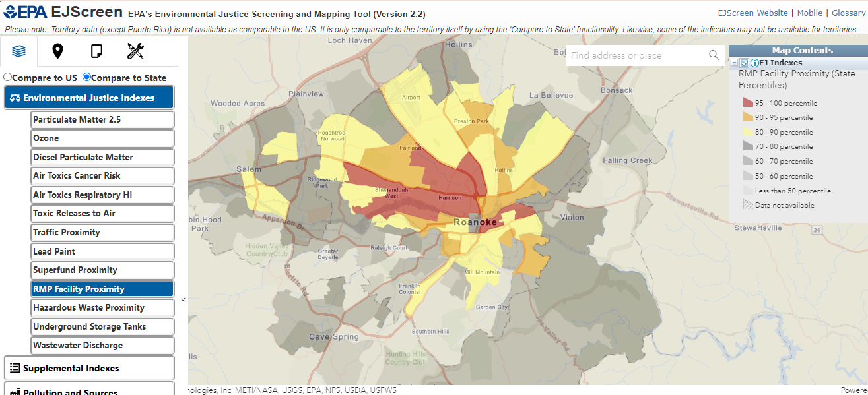Image resolution: width=868 pixels, height=395 pixels.
Task: Click Mill Mountain label on map
Action: click(482, 272)
